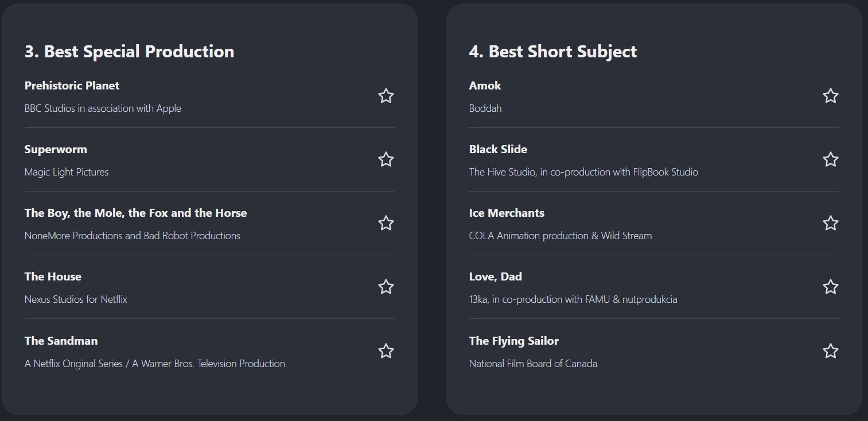Click the Prehistoric Planet title
Image resolution: width=868 pixels, height=421 pixels.
pyautogui.click(x=72, y=85)
